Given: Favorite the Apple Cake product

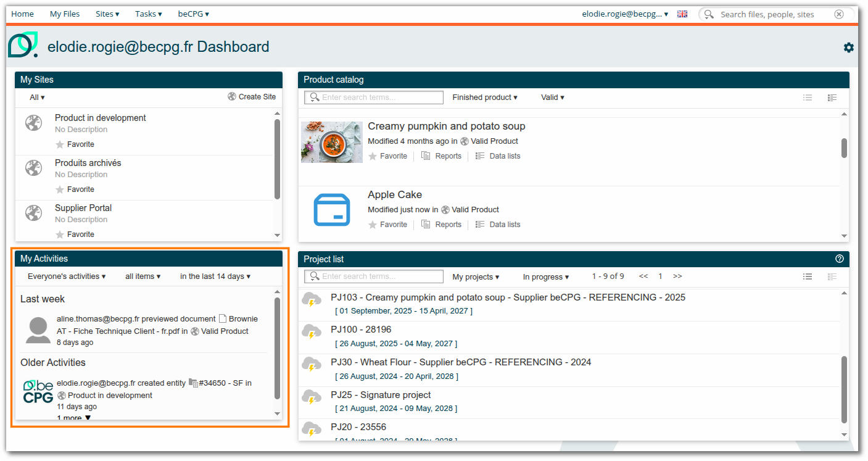Looking at the screenshot, I should pos(387,225).
